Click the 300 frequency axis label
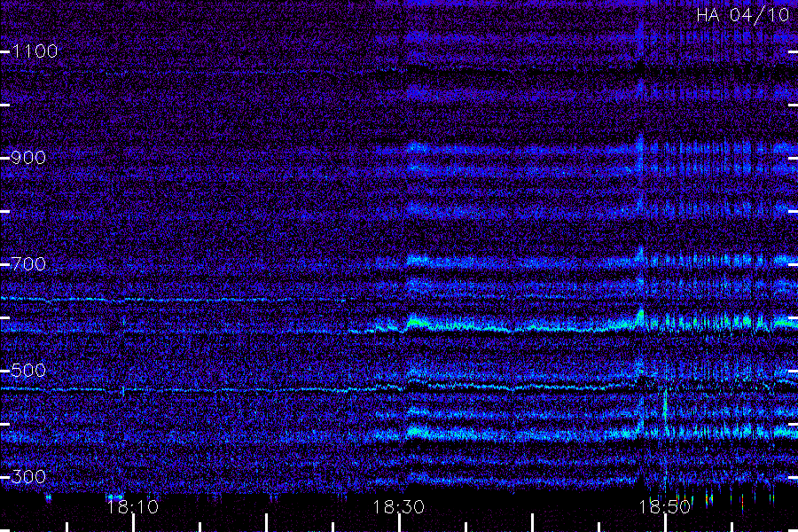The image size is (798, 532). (28, 477)
